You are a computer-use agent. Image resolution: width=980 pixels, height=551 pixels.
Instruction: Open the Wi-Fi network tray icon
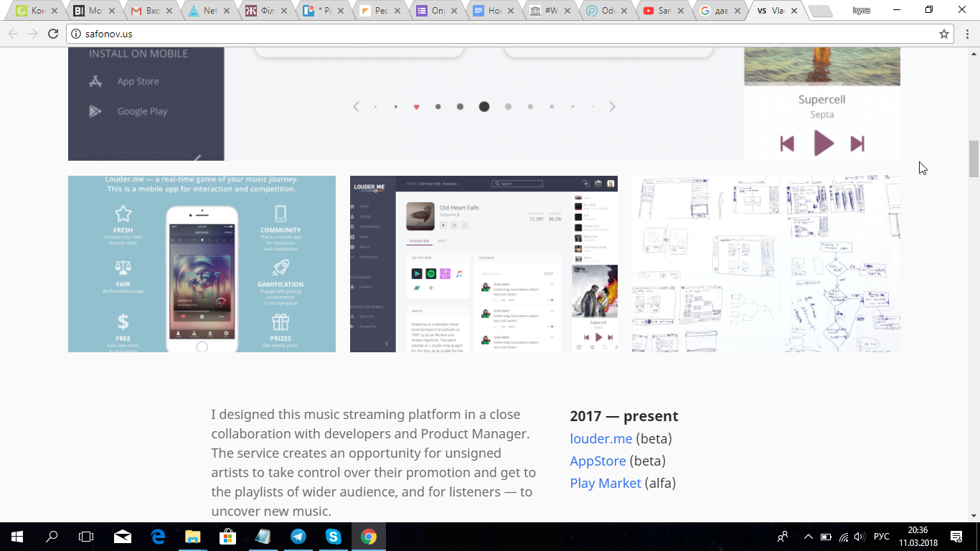tap(844, 537)
